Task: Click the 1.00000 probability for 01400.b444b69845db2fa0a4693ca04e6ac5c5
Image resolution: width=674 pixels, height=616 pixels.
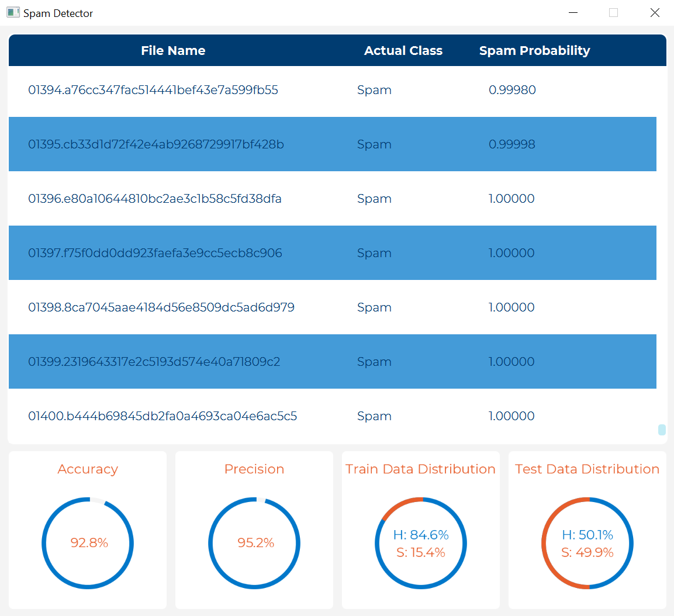Action: coord(511,416)
